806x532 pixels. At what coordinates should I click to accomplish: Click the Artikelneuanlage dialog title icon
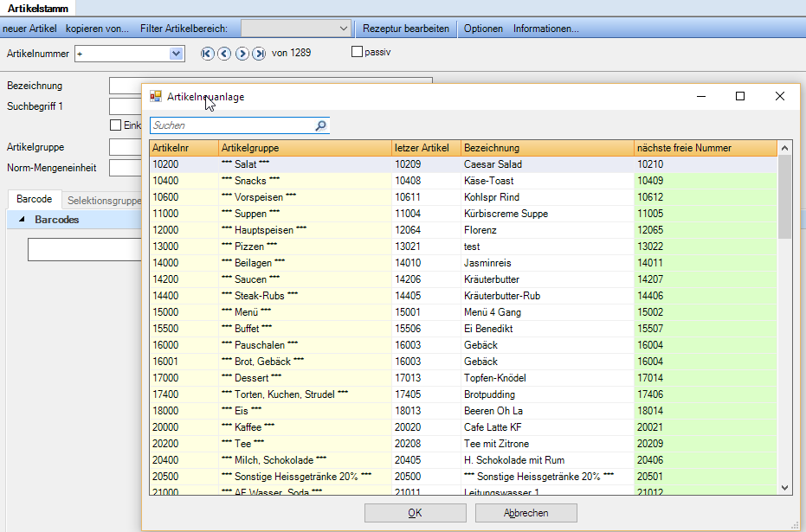coord(156,97)
